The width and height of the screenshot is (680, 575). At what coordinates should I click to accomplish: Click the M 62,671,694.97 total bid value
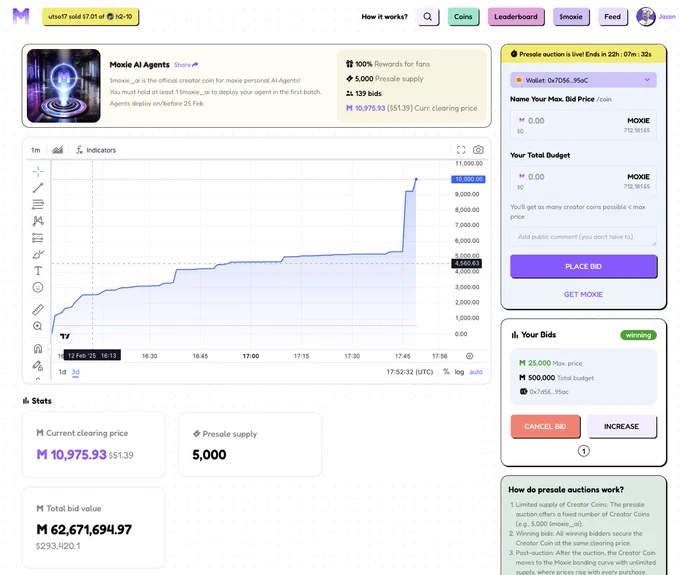tap(84, 529)
